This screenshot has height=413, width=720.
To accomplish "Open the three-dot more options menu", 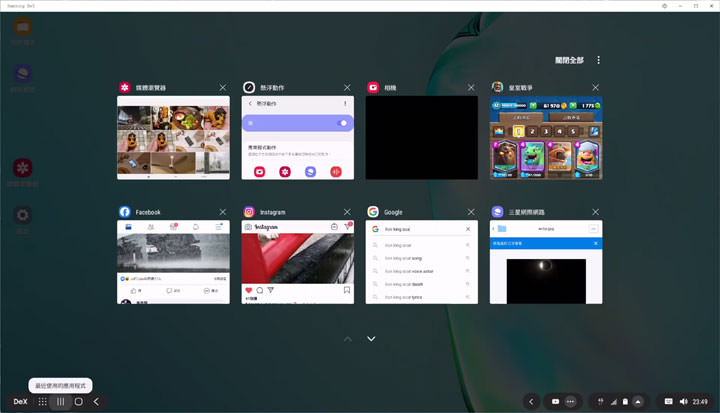I will click(x=598, y=60).
